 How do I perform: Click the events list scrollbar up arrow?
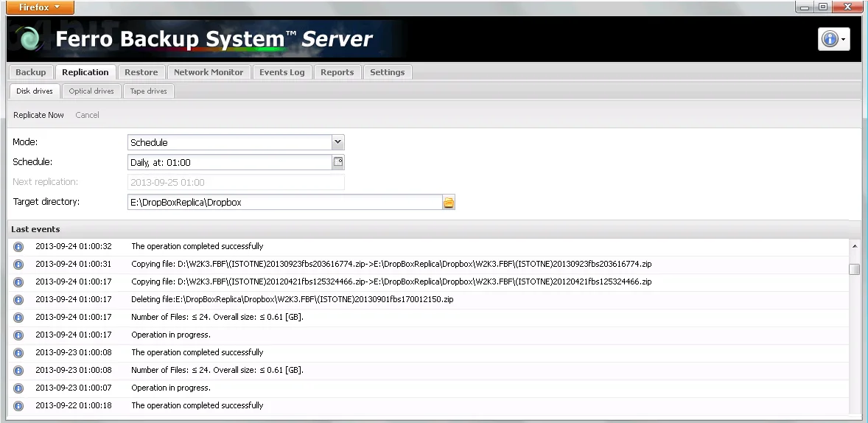tap(854, 246)
